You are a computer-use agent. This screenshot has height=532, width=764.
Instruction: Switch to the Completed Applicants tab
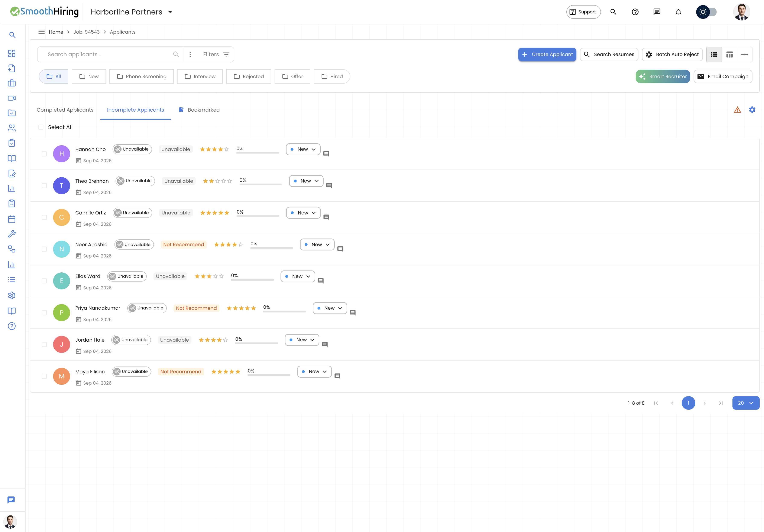pos(65,110)
